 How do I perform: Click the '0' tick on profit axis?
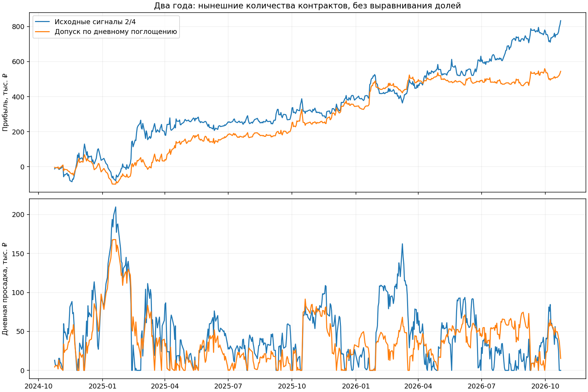tap(23, 167)
